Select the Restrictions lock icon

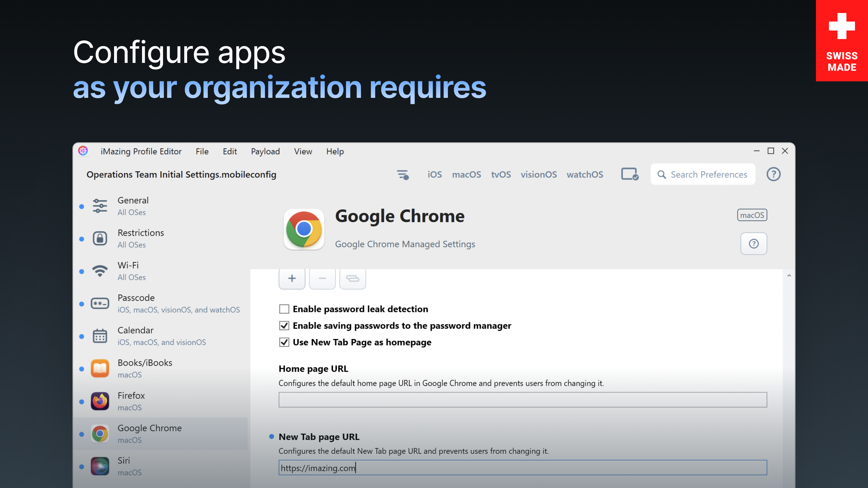pyautogui.click(x=100, y=238)
